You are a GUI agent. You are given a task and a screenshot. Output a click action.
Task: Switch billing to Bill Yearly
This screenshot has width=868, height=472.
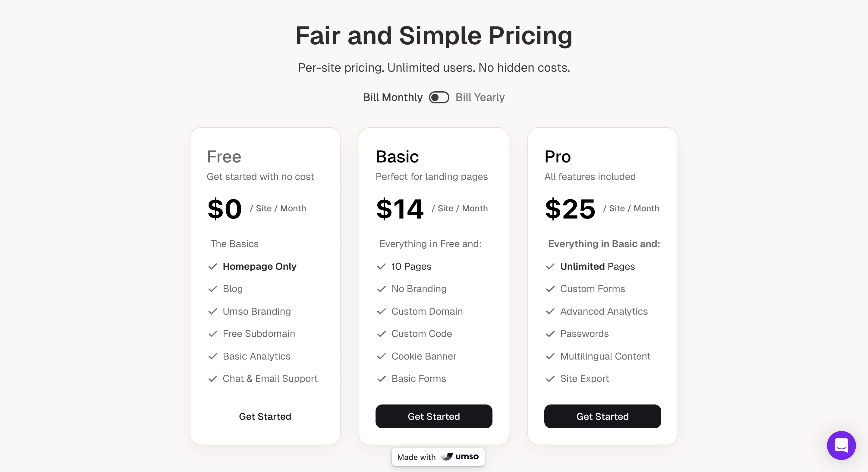pos(480,97)
